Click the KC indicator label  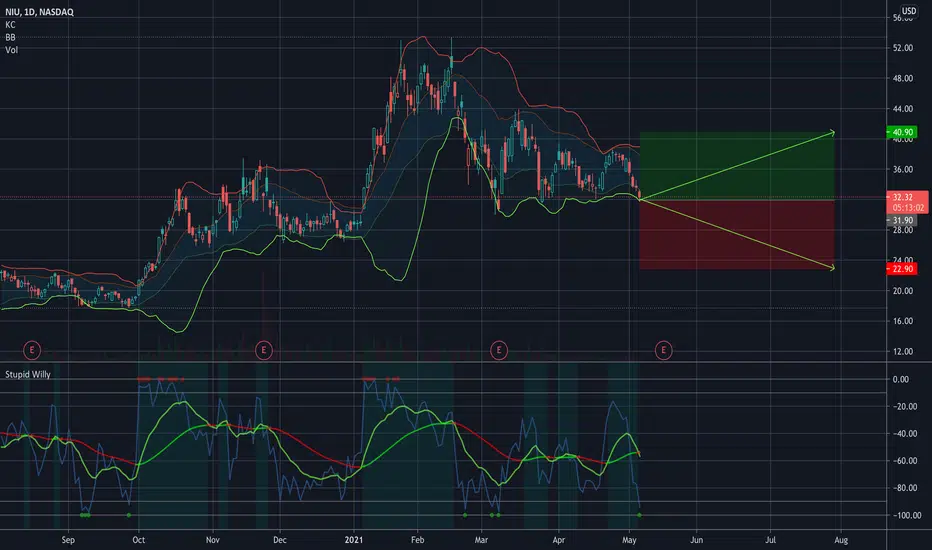coord(10,25)
